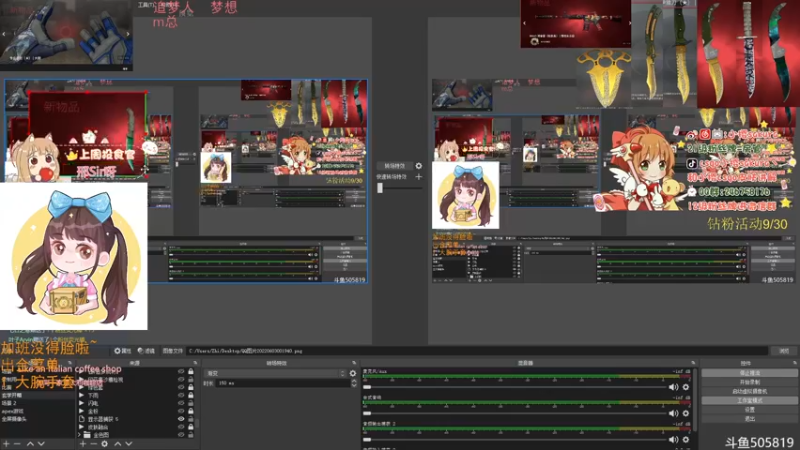
Task: Click the 音频输出捕获 2 volume slider
Action: (514, 439)
